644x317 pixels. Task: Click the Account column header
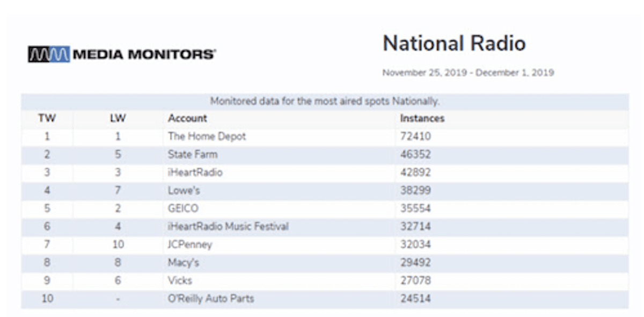187,118
